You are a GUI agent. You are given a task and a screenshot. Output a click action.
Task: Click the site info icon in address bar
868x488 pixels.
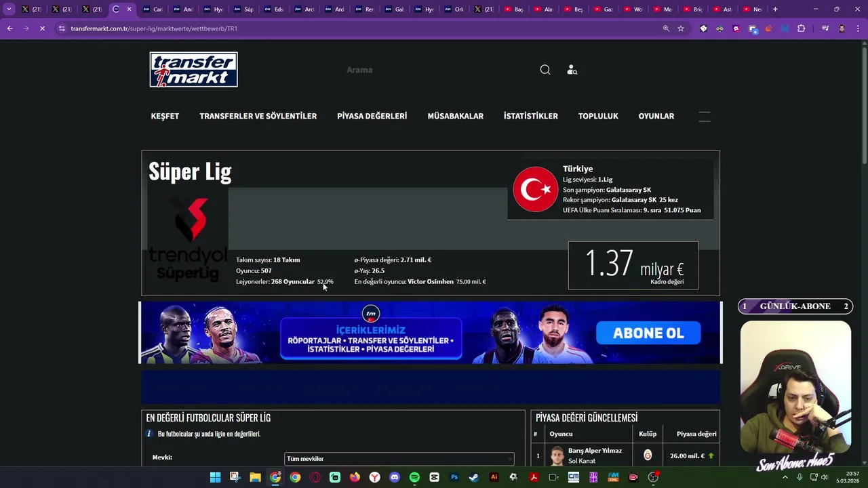click(62, 28)
